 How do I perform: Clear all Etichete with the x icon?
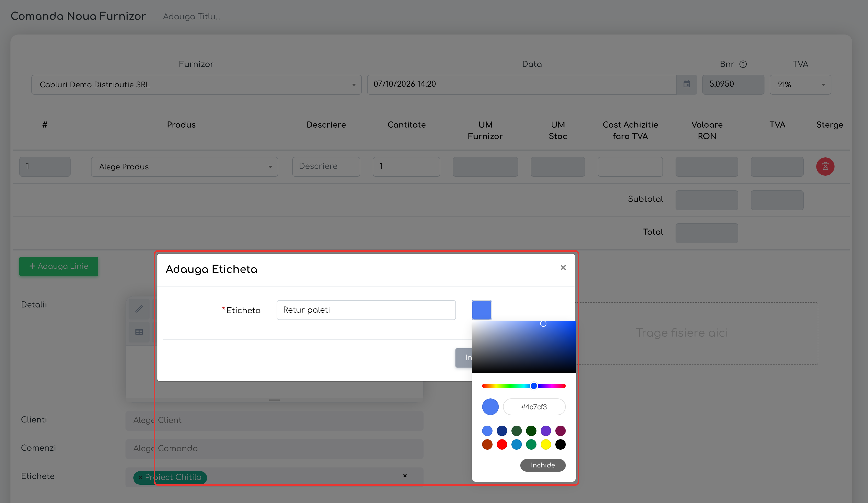(405, 476)
